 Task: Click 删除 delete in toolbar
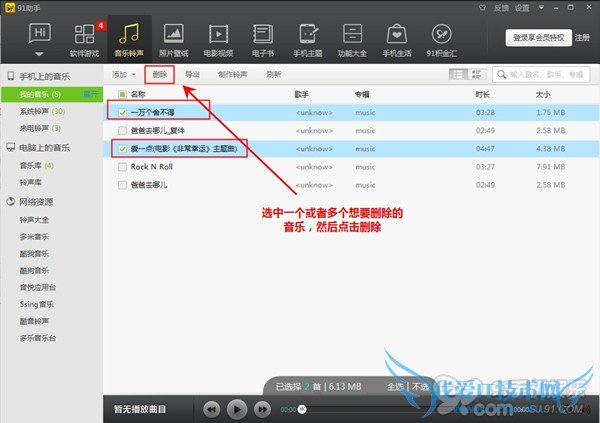[160, 74]
